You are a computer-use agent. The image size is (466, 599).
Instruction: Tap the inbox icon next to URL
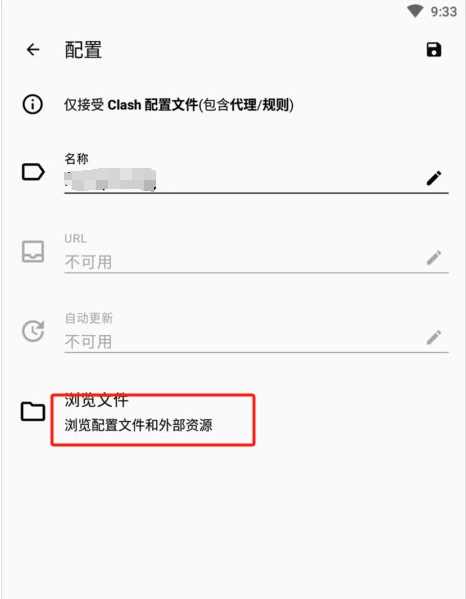[x=33, y=251]
